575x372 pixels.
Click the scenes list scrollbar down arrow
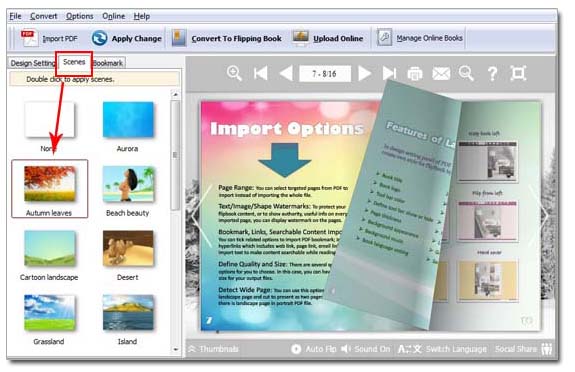point(176,350)
